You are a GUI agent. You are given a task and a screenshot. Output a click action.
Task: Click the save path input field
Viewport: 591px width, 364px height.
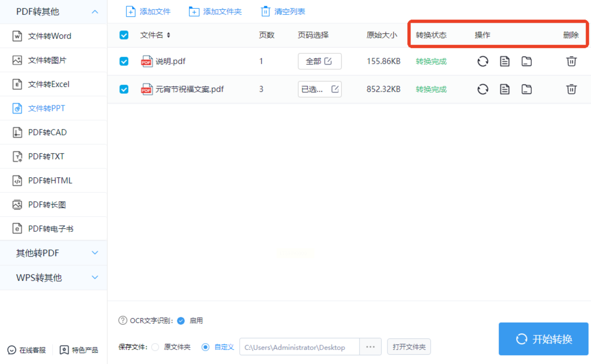point(299,347)
